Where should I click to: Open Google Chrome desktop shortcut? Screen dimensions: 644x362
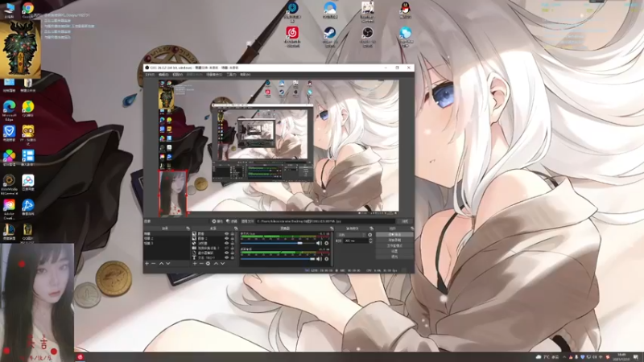coord(28,10)
